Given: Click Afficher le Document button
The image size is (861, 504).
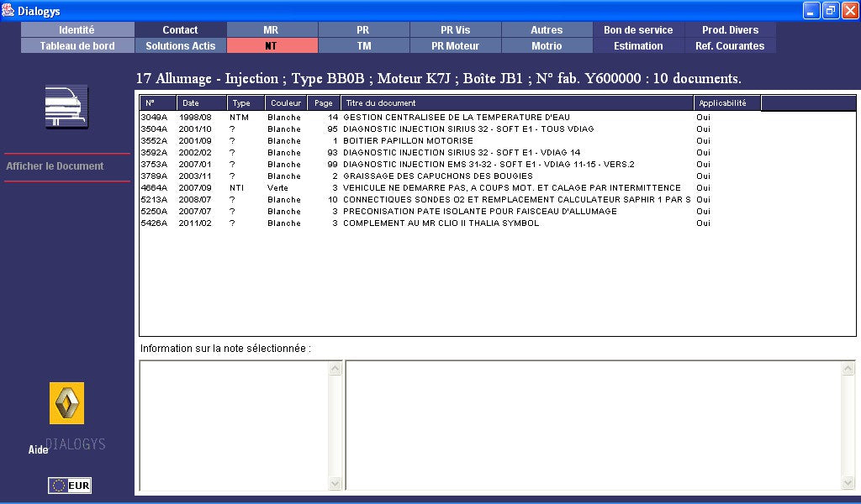Looking at the screenshot, I should (55, 166).
